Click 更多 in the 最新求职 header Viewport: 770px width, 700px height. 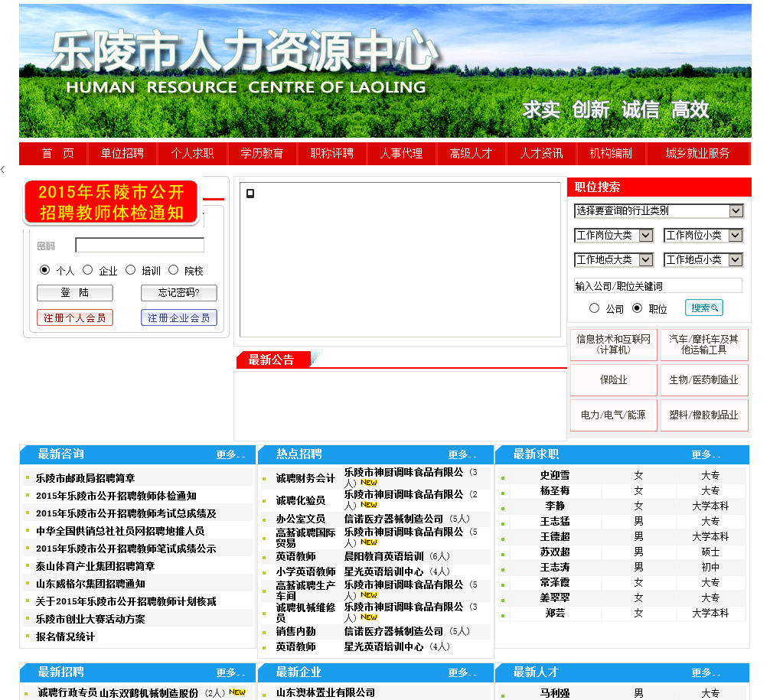click(x=706, y=455)
